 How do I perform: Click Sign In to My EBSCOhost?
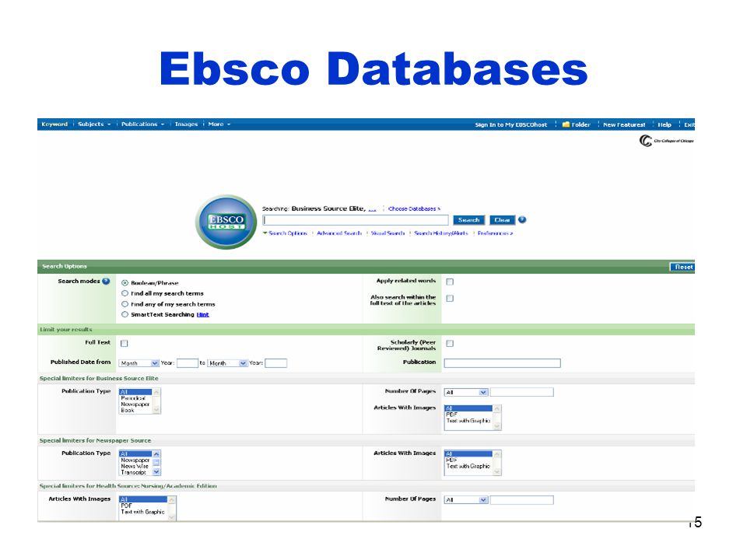[x=510, y=124]
